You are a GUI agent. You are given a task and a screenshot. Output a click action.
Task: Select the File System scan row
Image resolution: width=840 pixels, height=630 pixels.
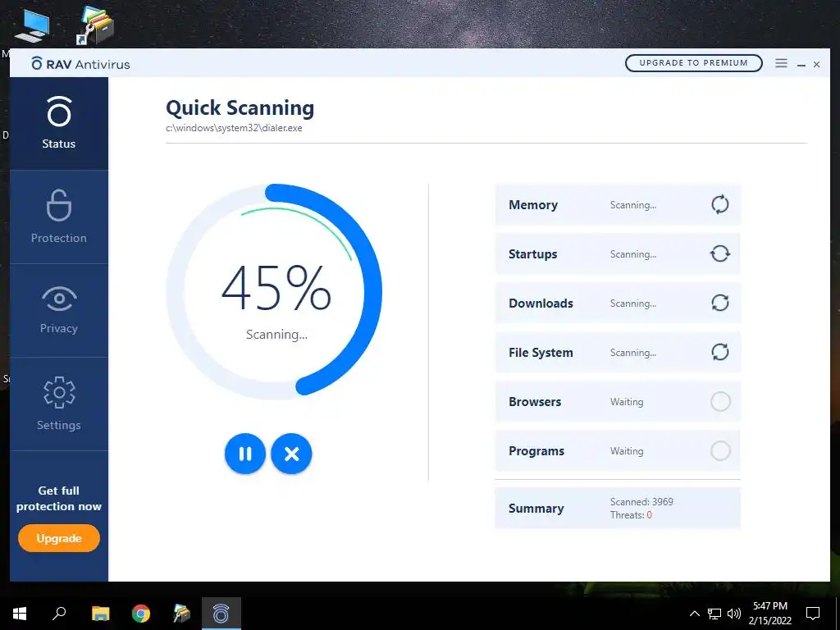[x=618, y=353]
